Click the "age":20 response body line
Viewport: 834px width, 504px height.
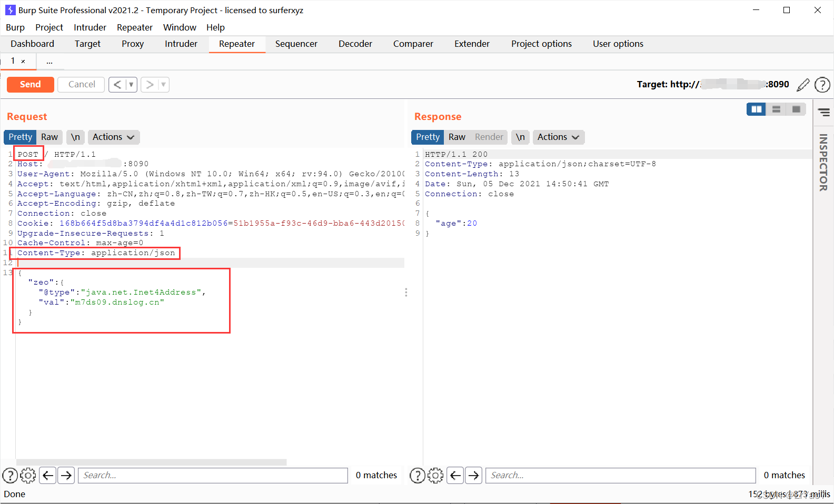456,223
